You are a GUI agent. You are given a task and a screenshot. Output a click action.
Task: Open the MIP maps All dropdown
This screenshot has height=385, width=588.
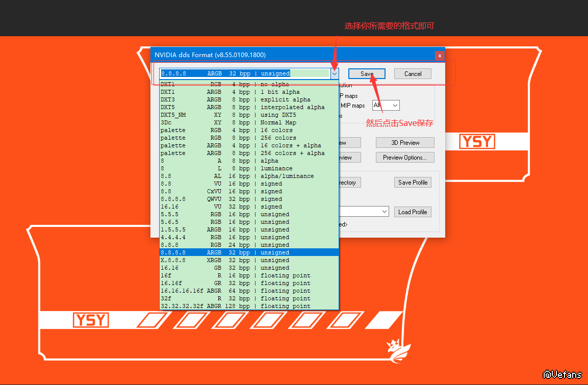coord(386,106)
